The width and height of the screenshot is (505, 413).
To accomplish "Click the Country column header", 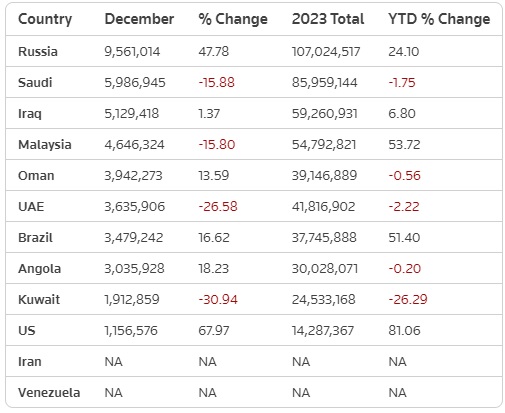I will click(x=45, y=19).
